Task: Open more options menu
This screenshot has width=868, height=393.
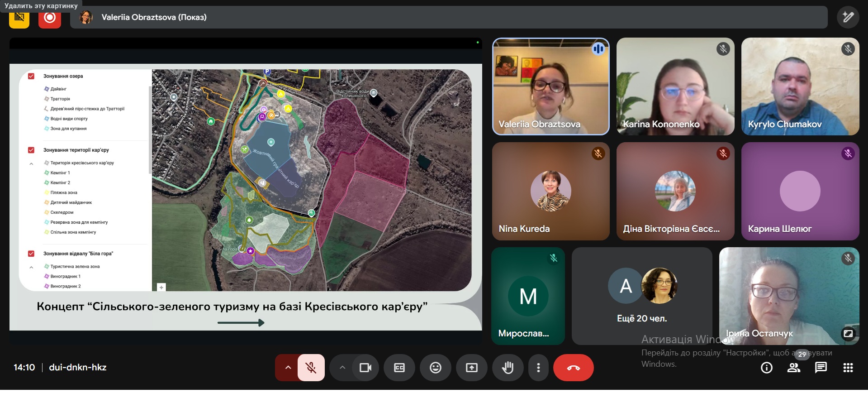Action: [538, 368]
